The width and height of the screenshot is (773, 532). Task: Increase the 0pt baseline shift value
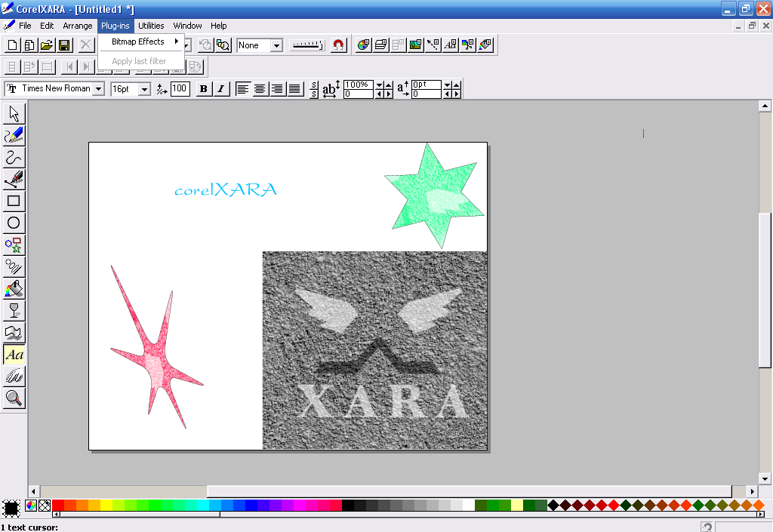(x=456, y=85)
